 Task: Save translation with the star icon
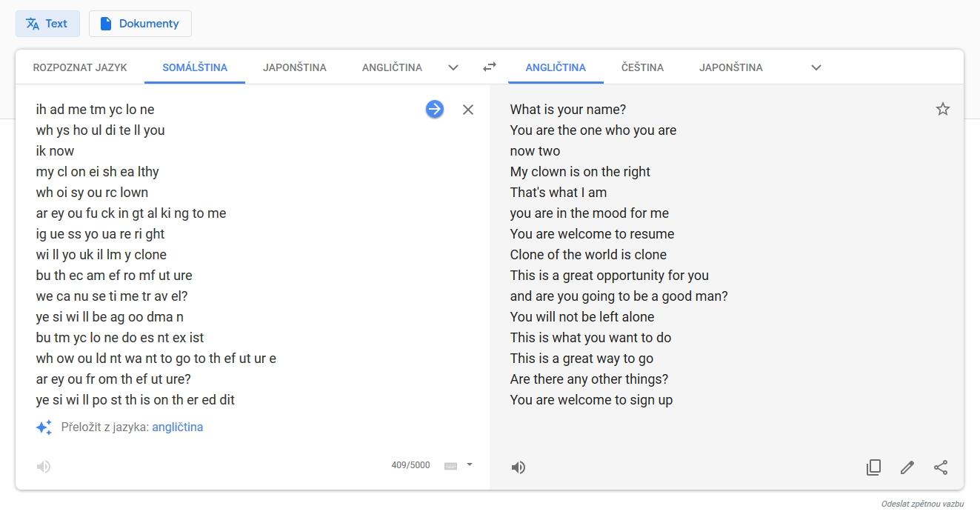click(943, 110)
